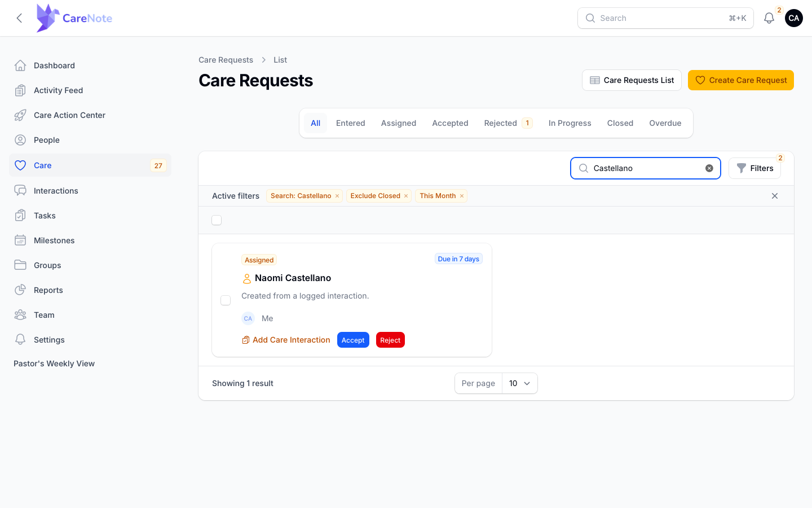
Task: Open Groups in the sidebar
Action: coord(90,265)
